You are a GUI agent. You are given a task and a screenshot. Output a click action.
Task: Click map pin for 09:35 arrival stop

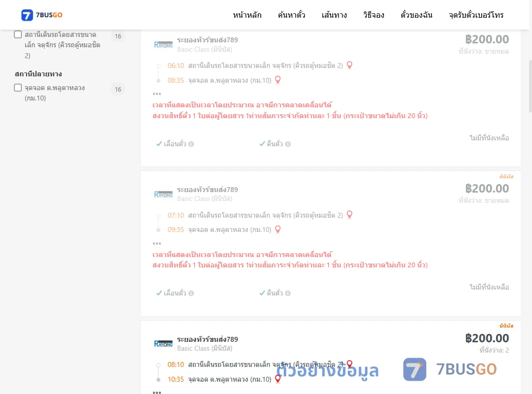[x=278, y=230]
